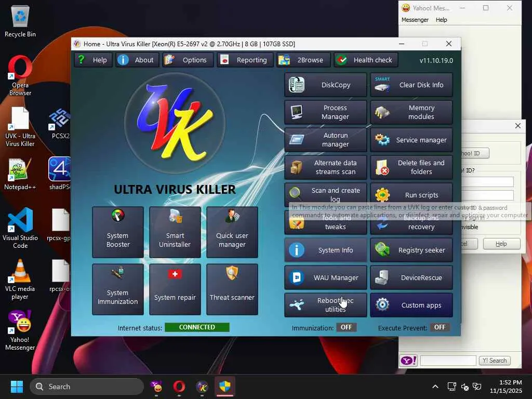Screen dimensions: 532x399
Task: Open Clear Disk Info
Action: [411, 85]
